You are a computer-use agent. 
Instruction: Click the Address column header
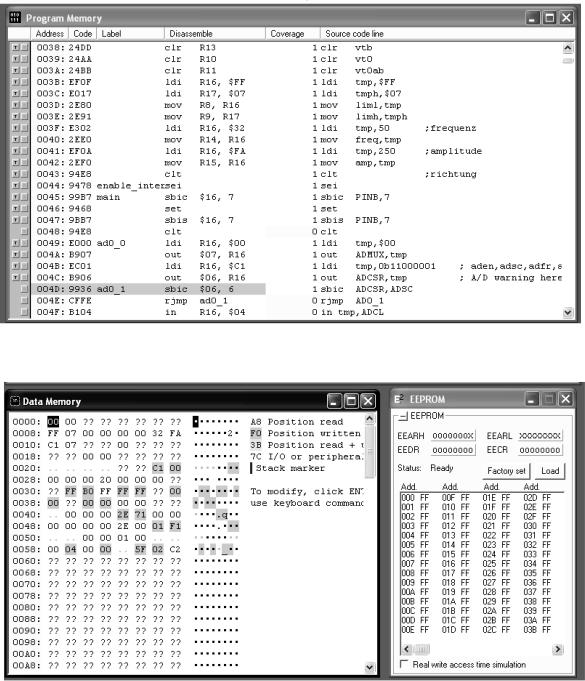[50, 33]
